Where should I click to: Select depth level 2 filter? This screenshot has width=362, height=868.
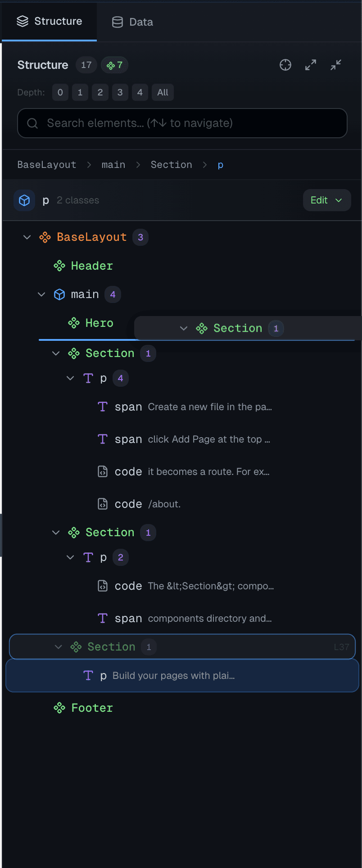(x=100, y=92)
